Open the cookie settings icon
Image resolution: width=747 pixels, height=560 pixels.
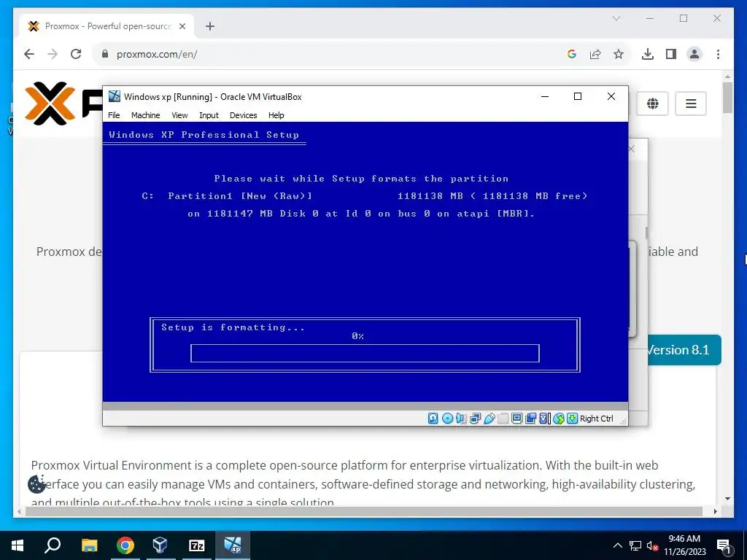[x=36, y=484]
